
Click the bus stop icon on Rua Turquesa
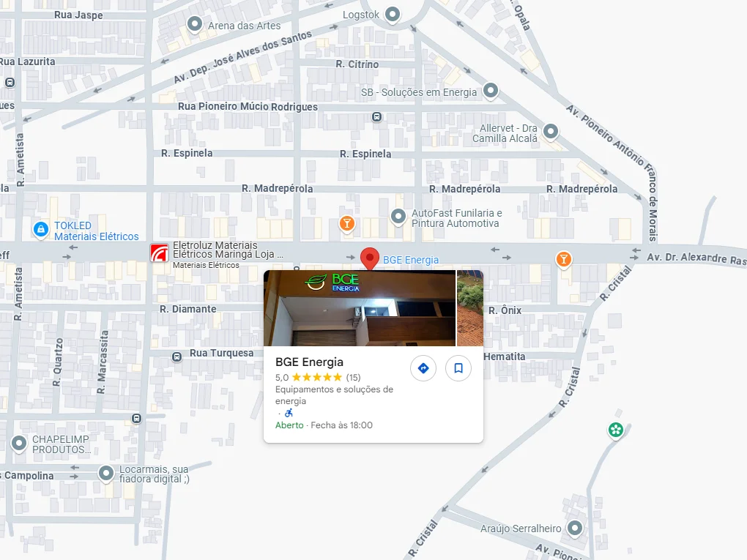[177, 356]
